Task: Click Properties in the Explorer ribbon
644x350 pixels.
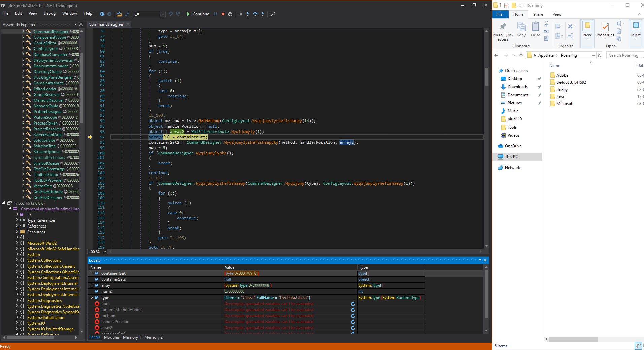Action: (605, 29)
